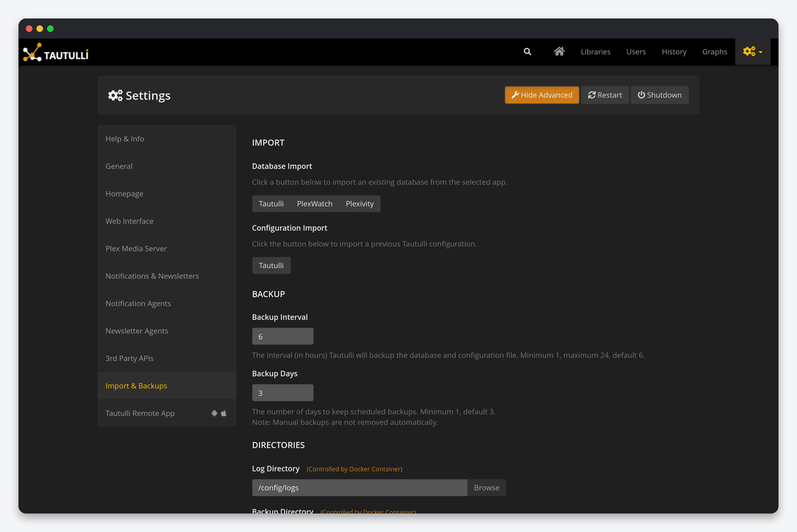Select Newsletter Agents tab
Screen dimensions: 797x532
pos(167,331)
